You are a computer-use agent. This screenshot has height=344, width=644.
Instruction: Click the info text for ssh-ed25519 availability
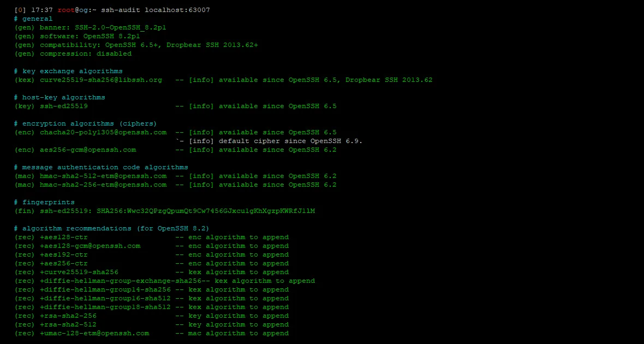[x=263, y=106]
